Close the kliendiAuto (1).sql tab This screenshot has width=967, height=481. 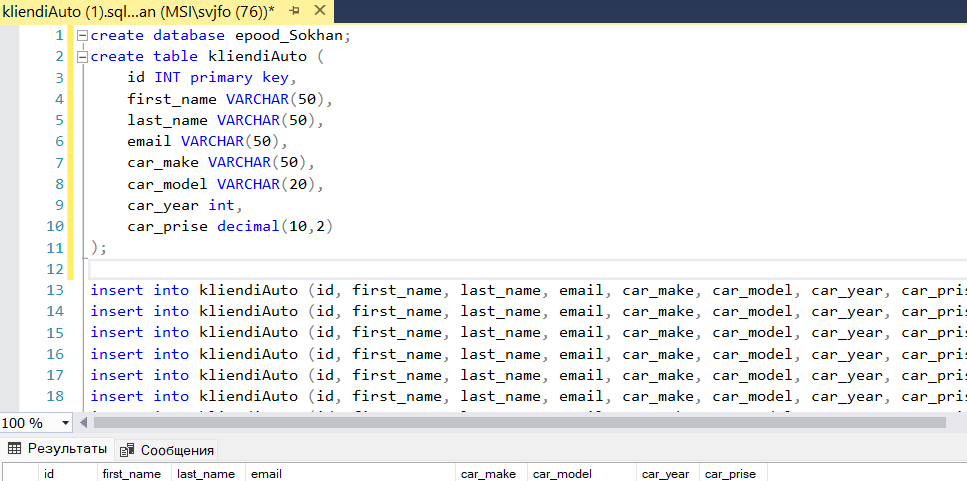319,10
